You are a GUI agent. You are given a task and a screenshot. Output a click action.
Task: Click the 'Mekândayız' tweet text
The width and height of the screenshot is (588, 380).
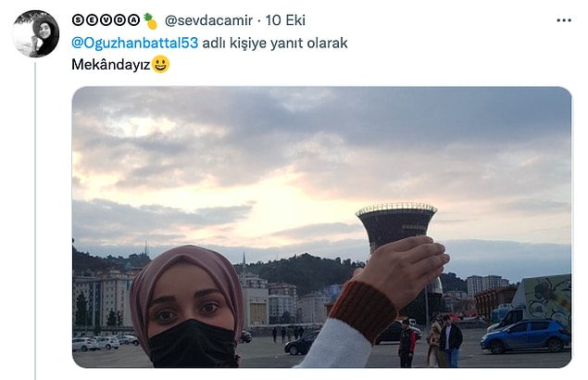click(x=110, y=65)
